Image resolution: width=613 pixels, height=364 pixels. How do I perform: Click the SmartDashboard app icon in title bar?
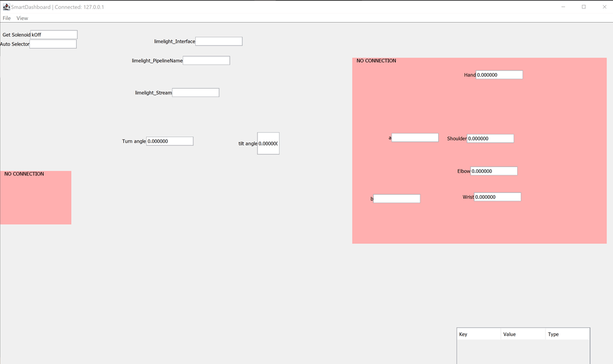tap(6, 7)
